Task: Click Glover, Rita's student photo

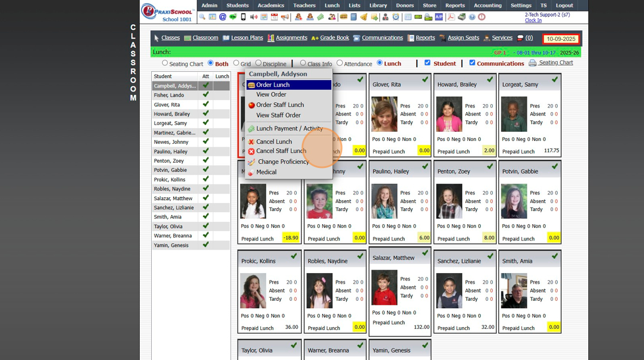Action: pos(385,114)
